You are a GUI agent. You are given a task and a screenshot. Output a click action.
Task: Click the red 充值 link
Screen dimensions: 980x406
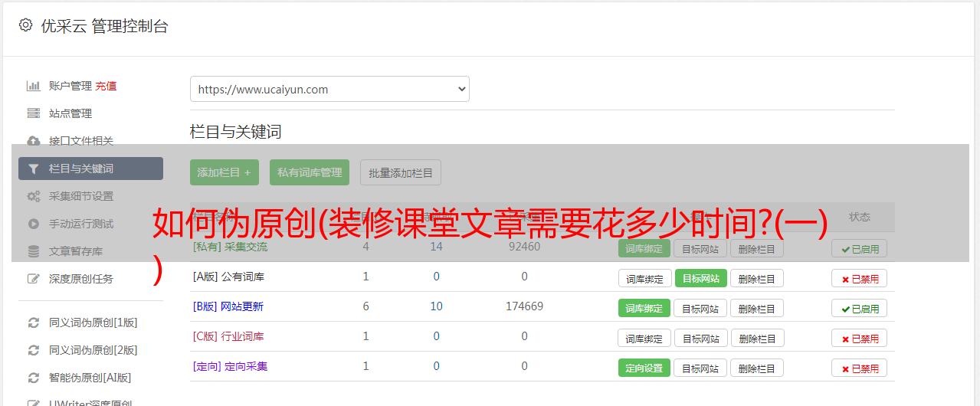[107, 86]
